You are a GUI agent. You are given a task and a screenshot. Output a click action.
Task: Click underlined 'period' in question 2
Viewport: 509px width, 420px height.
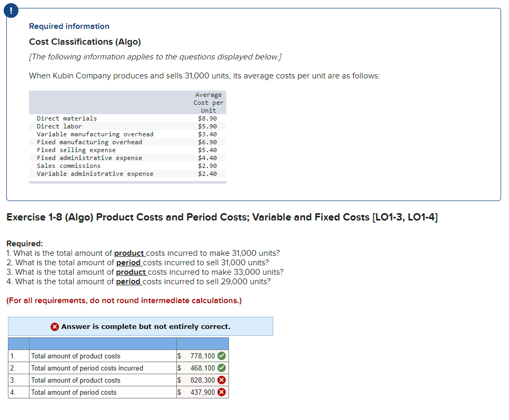click(128, 263)
